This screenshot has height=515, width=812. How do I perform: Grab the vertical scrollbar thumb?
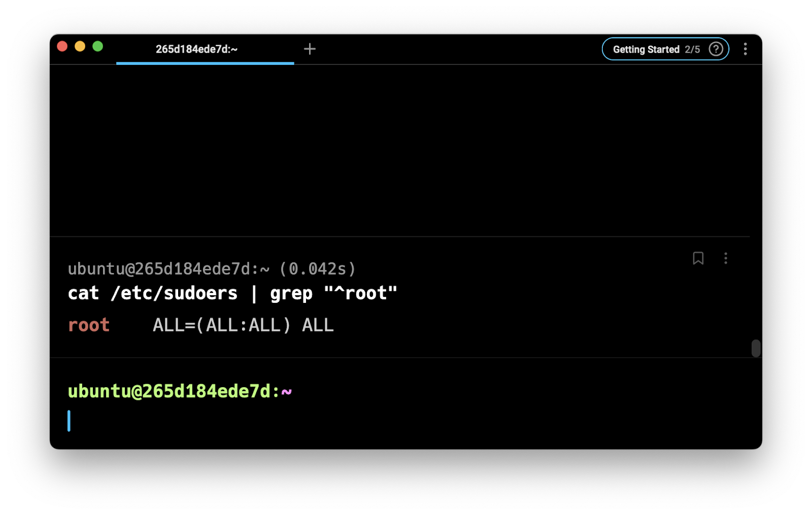click(x=756, y=348)
